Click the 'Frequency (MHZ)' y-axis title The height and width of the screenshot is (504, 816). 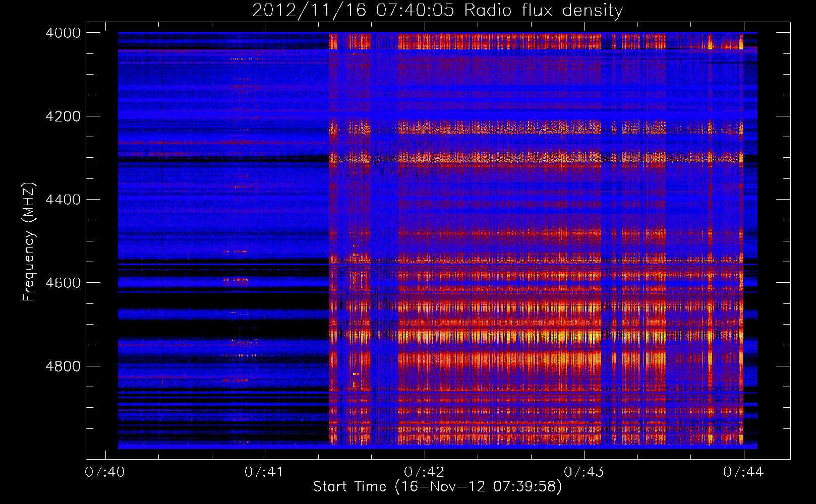tap(29, 242)
